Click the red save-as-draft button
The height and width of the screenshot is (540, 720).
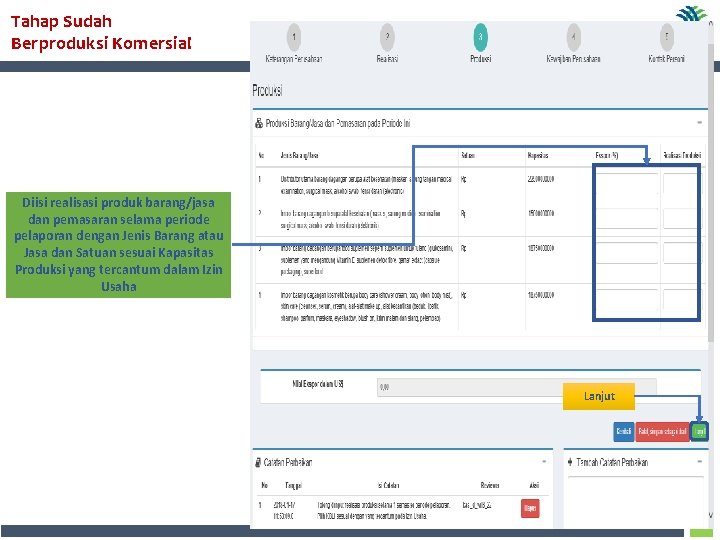[662, 432]
